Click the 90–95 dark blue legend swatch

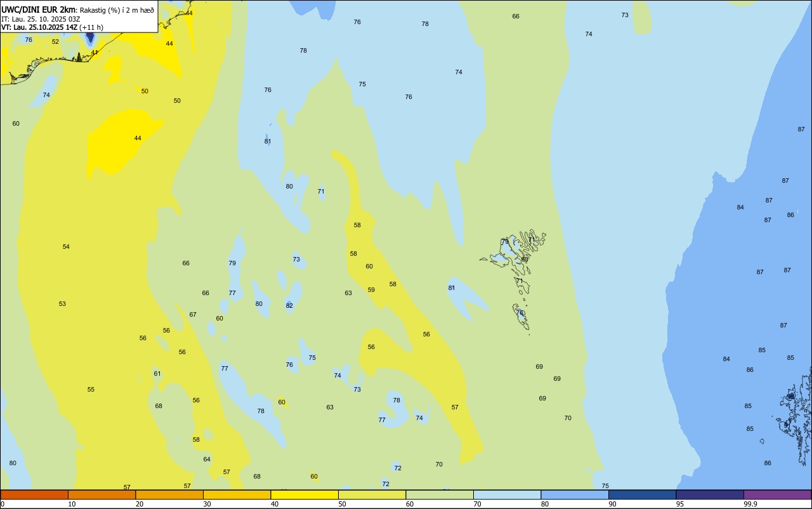[x=642, y=494]
